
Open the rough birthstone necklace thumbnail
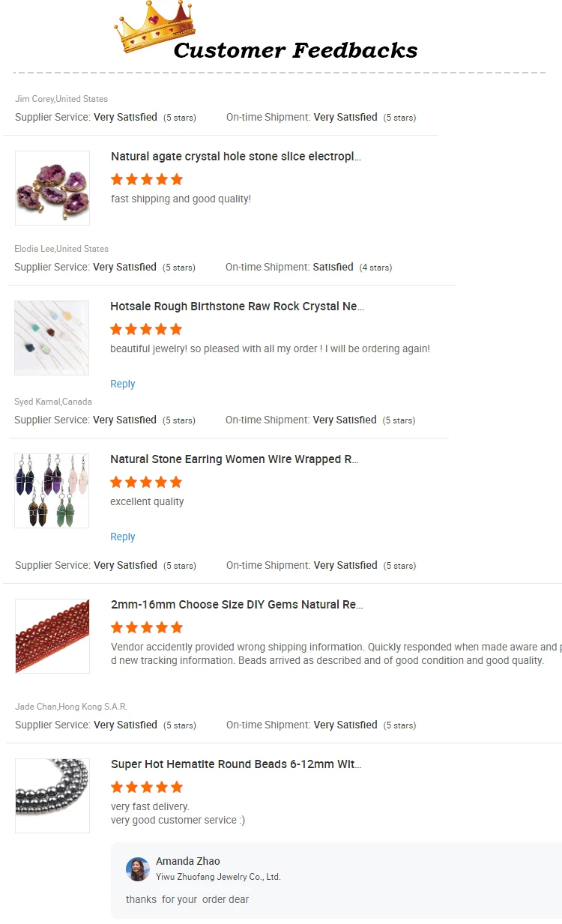pos(52,338)
